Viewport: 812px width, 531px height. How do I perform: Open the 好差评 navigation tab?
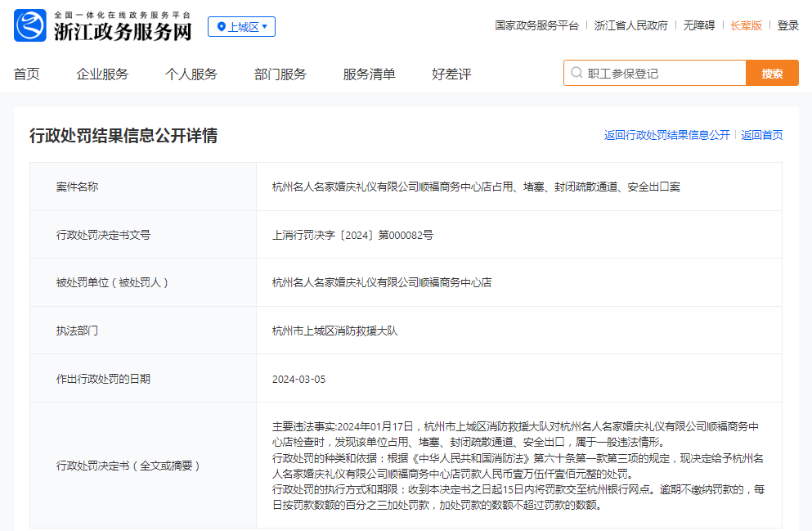click(x=451, y=74)
